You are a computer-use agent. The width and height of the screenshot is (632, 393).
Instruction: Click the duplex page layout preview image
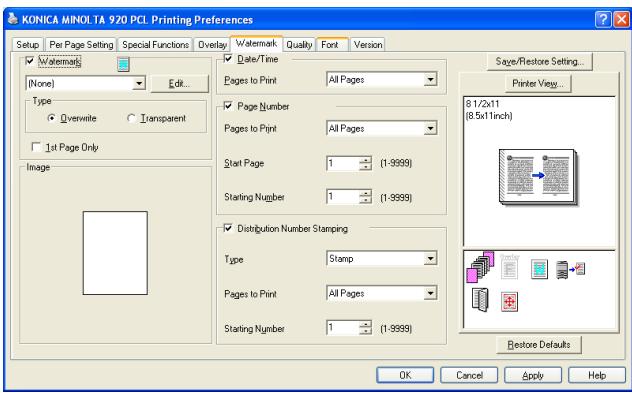tap(539, 177)
